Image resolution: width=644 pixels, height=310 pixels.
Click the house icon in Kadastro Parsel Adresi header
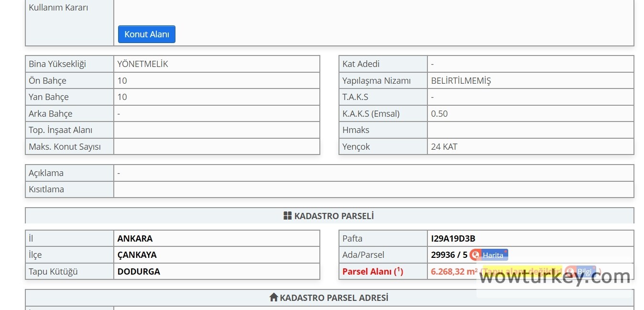coord(273,298)
